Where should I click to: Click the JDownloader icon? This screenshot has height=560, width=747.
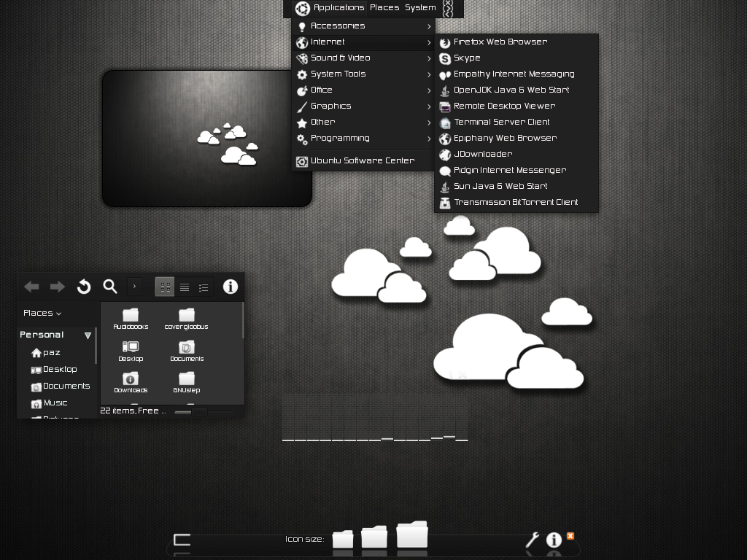coord(445,155)
